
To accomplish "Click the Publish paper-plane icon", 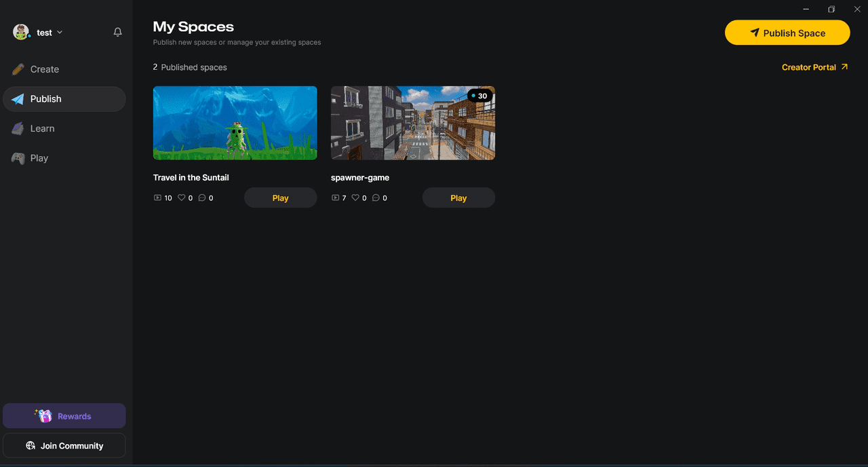I will 17,98.
